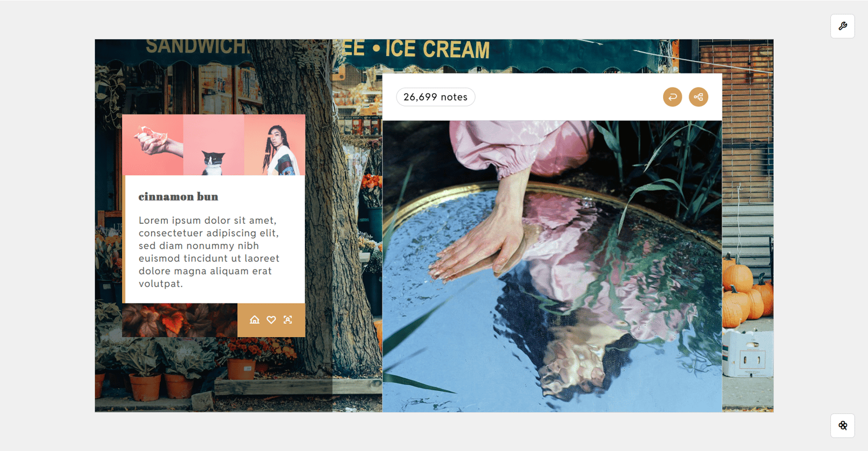Select the grapefruit hand thumbnail
Image resolution: width=868 pixels, height=451 pixels.
[153, 145]
